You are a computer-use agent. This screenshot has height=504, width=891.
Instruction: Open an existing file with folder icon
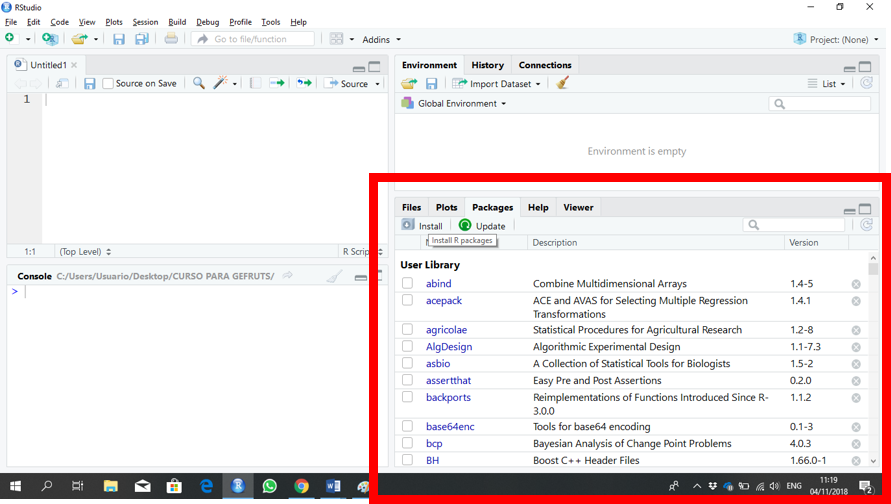pos(80,39)
